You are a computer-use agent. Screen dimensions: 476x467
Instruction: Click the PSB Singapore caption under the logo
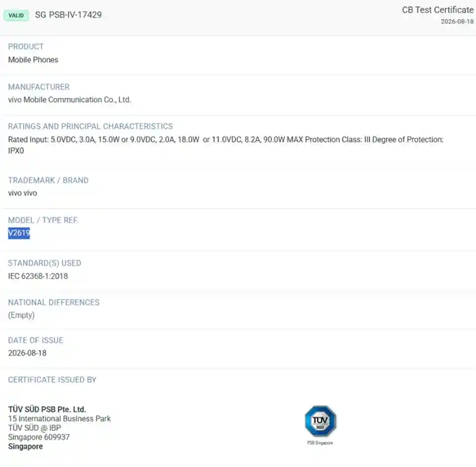320,443
